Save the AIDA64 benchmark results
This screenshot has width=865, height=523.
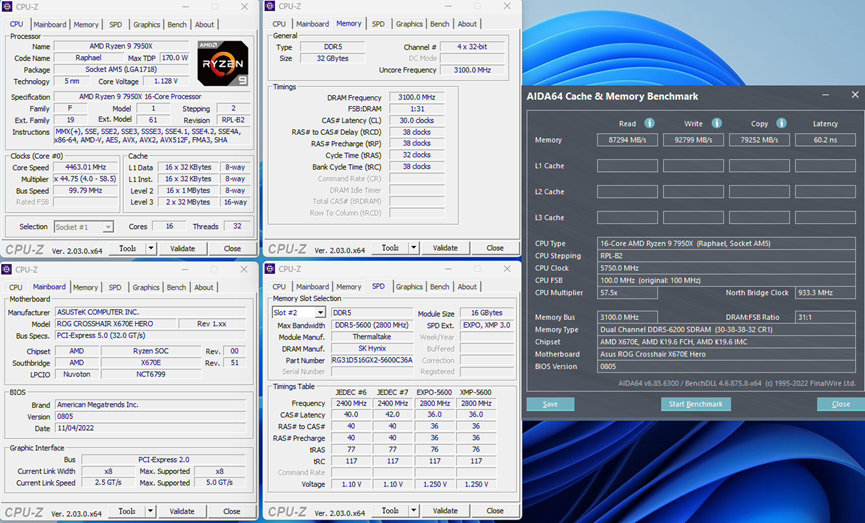click(550, 404)
